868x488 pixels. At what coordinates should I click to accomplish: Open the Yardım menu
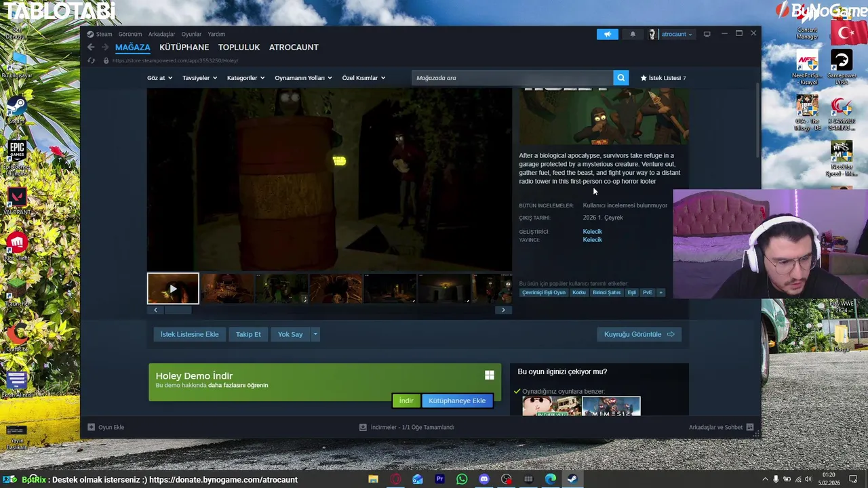(216, 34)
